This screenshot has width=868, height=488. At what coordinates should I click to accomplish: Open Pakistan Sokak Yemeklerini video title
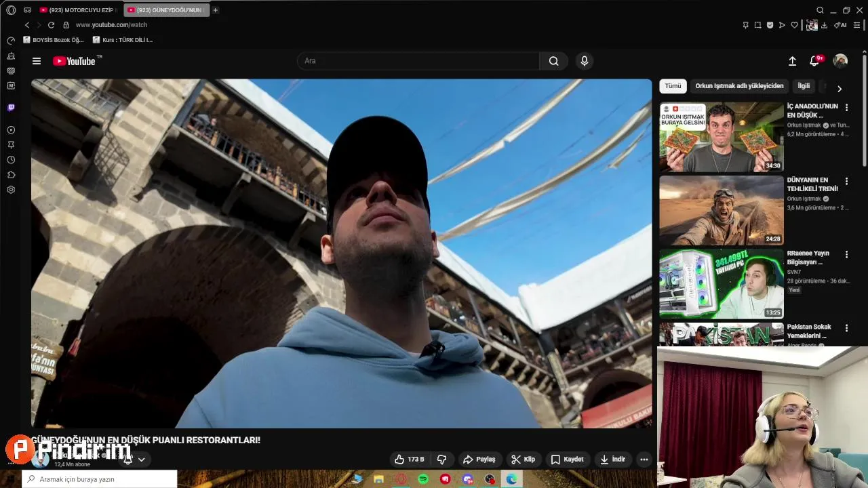pos(809,331)
